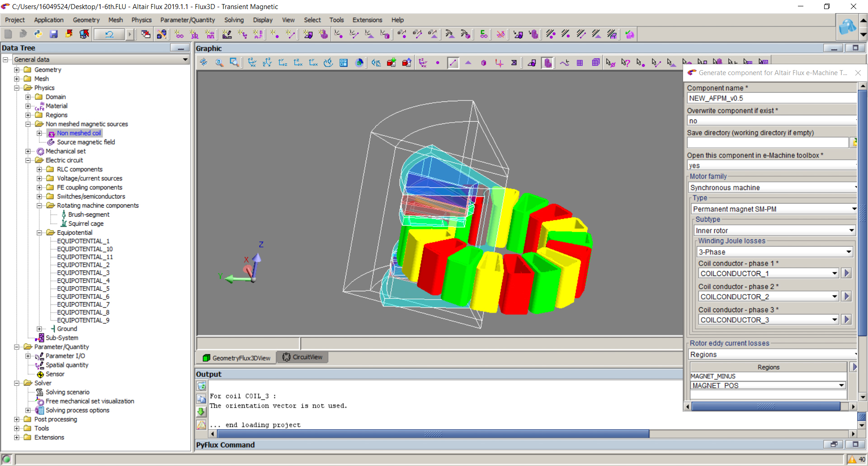868x466 pixels.
Task: Click the arrow button beside Regions table header
Action: tap(854, 367)
